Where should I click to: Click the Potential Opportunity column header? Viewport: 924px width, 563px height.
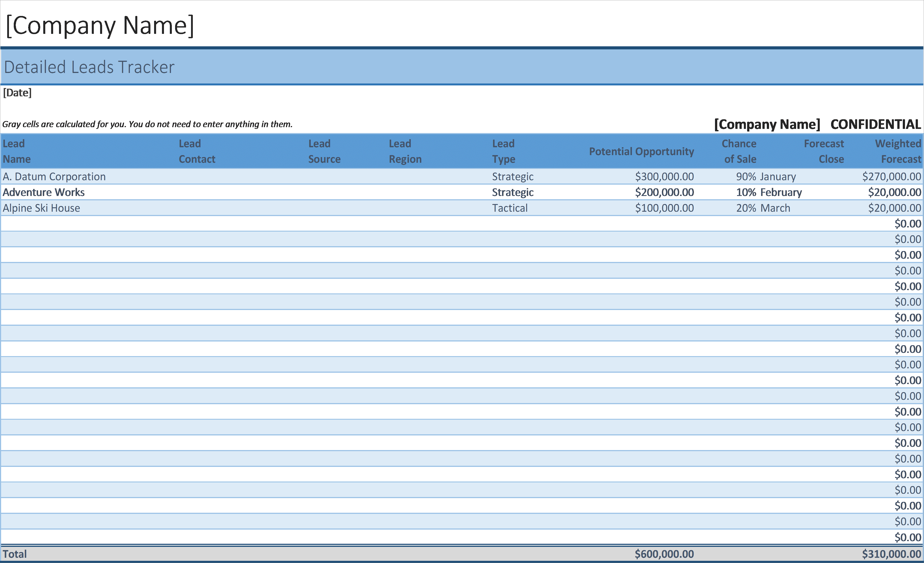click(641, 151)
